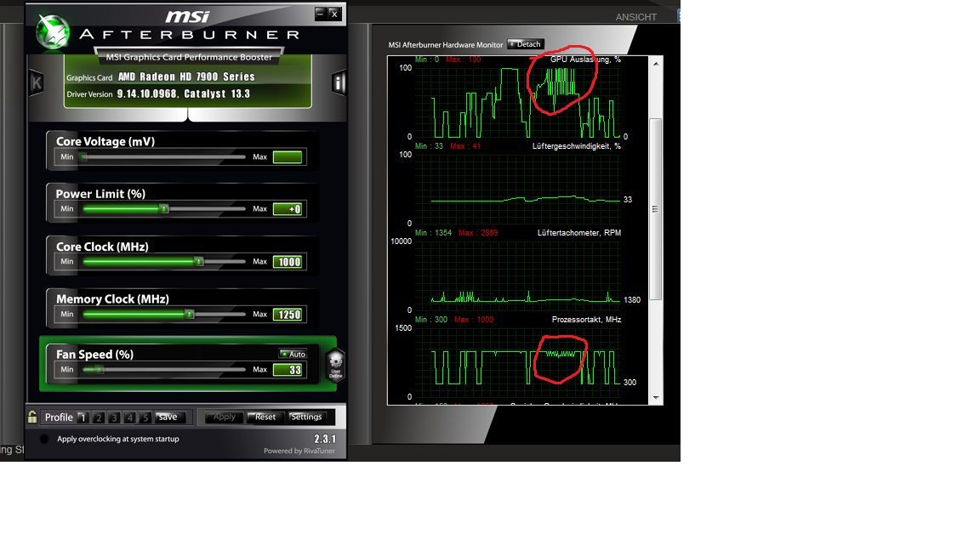Select profile slot 4
This screenshot has height=551, width=980.
coord(129,418)
